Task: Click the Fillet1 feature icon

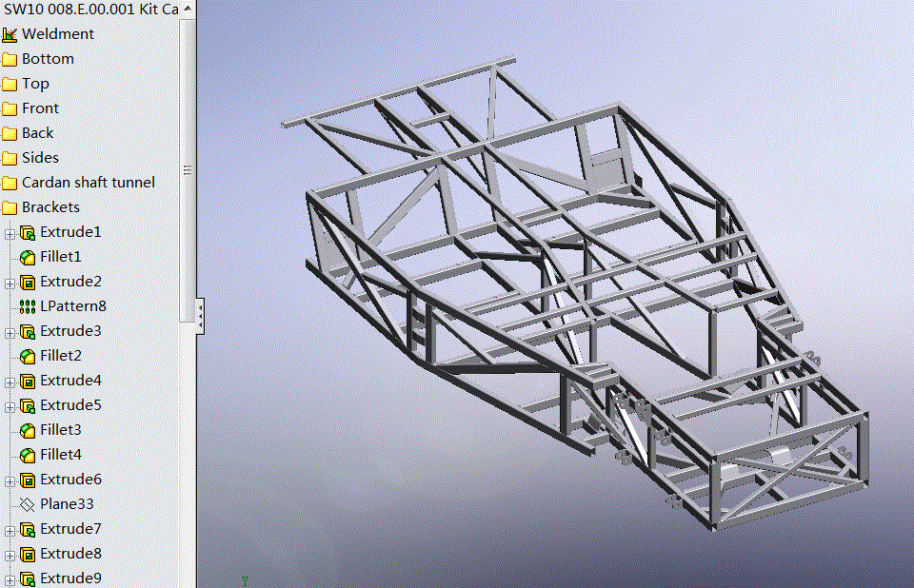Action: 28,258
